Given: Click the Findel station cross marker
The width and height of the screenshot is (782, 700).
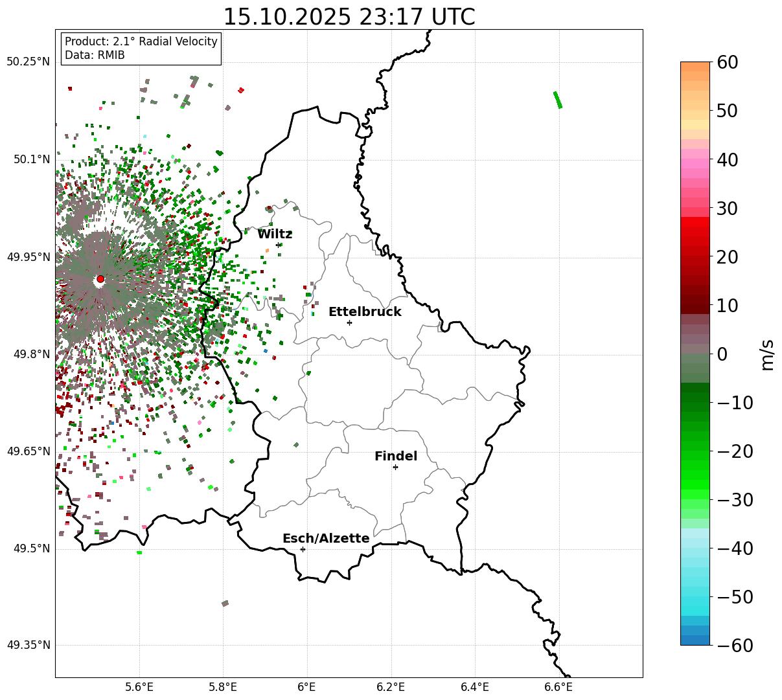Looking at the screenshot, I should click(395, 467).
